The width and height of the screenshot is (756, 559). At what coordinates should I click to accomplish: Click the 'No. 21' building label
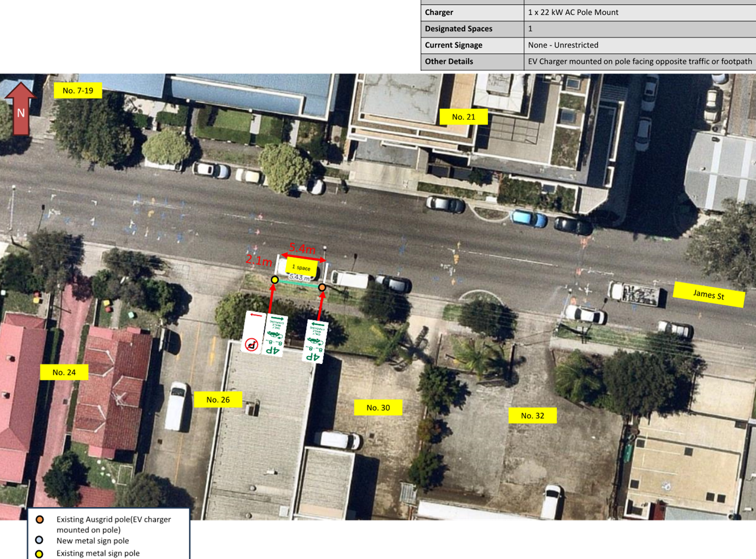(463, 117)
